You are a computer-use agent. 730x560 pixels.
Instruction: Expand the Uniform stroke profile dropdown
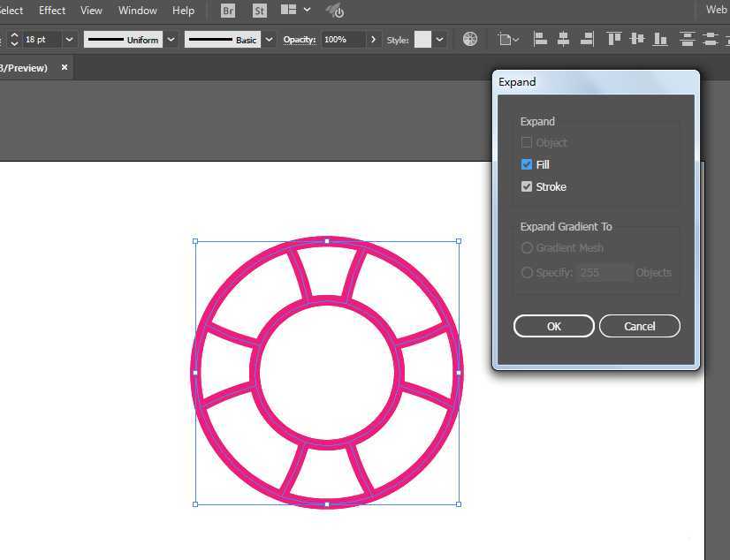[x=171, y=40]
